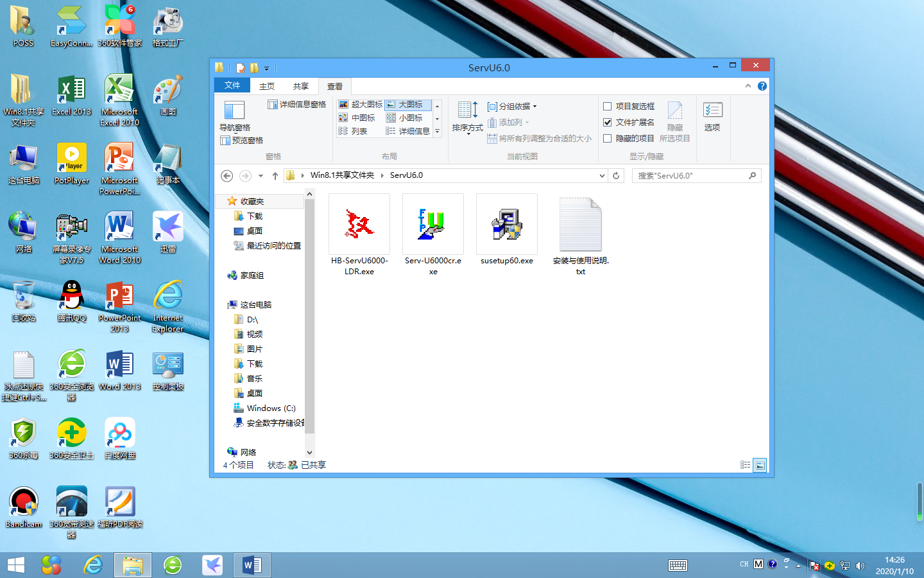The height and width of the screenshot is (578, 924).
Task: Open address bar history dropdown
Action: pos(602,175)
